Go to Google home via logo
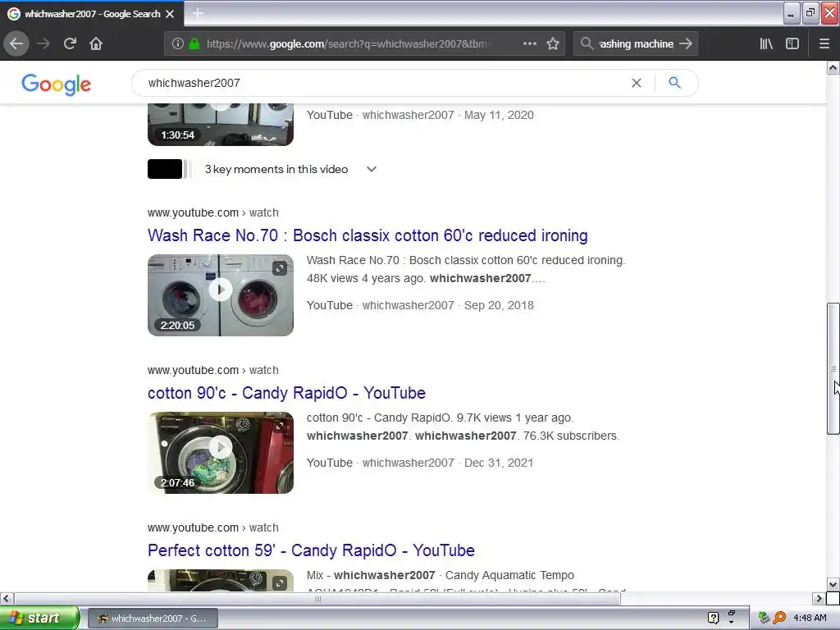 57,84
